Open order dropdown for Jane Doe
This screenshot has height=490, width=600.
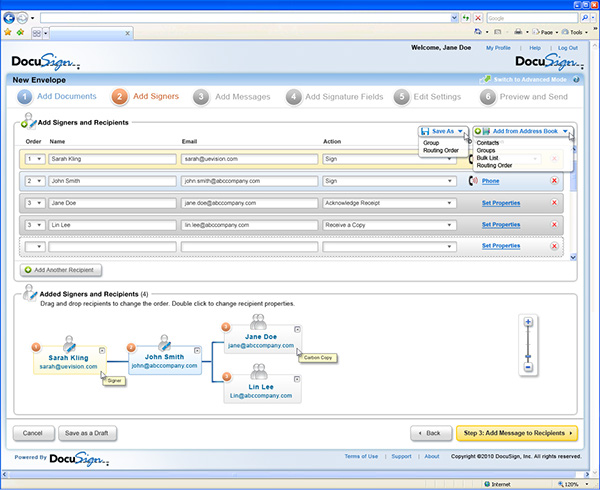click(x=35, y=203)
